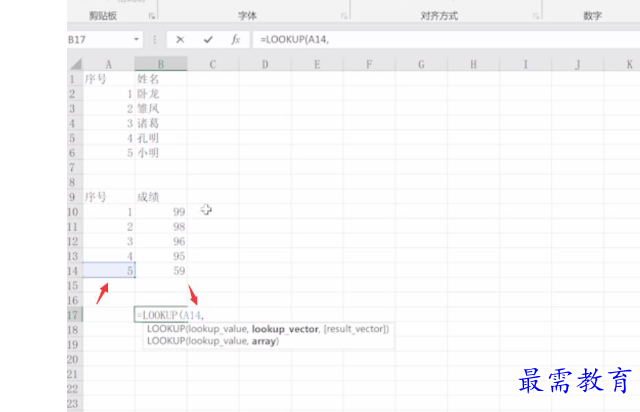Select column D header

[x=265, y=64]
